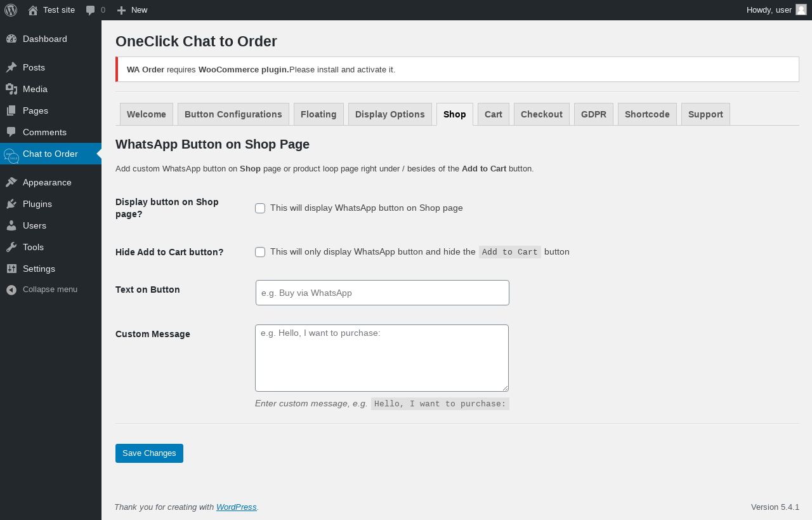Open the Button Configurations tab
The width and height of the screenshot is (812, 520).
click(233, 114)
